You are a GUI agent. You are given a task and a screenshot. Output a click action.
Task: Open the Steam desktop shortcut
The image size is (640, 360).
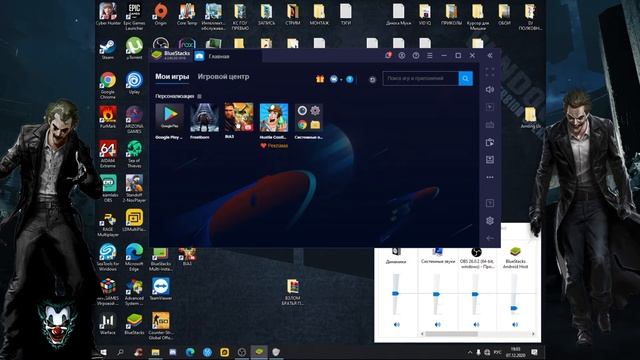108,49
